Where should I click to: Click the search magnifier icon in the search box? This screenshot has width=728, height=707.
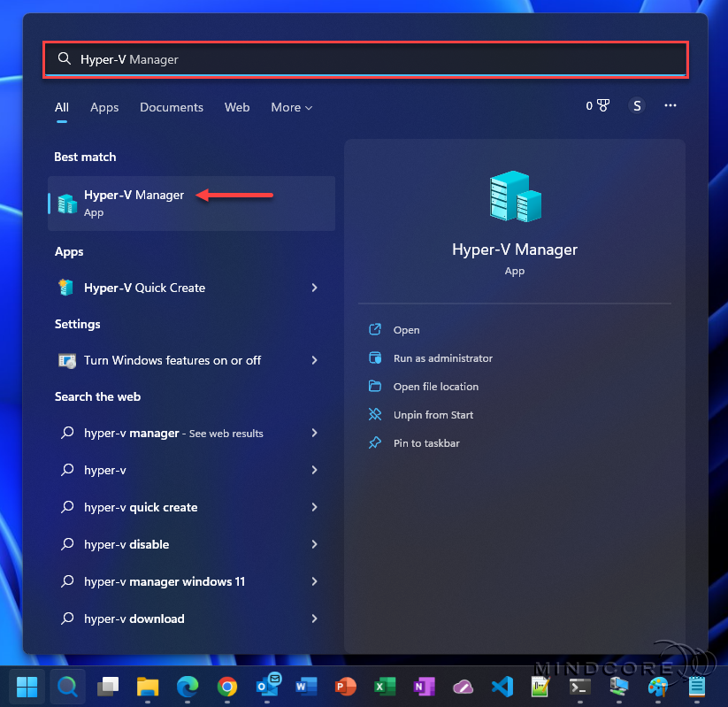[65, 58]
